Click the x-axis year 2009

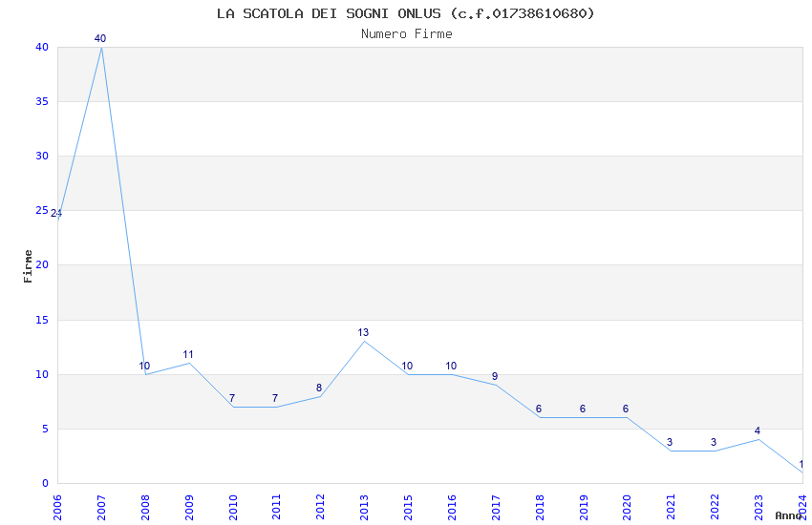[x=189, y=507]
